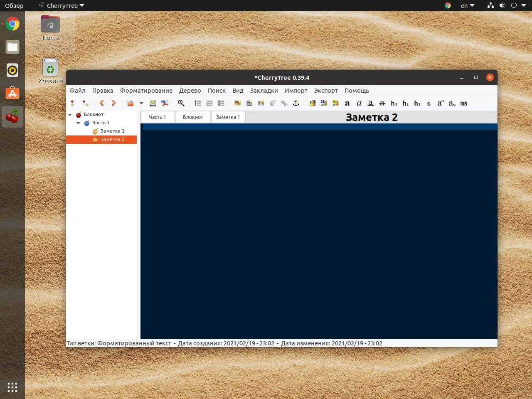Click the to-do checklist icon
The width and height of the screenshot is (532, 399).
[x=221, y=103]
